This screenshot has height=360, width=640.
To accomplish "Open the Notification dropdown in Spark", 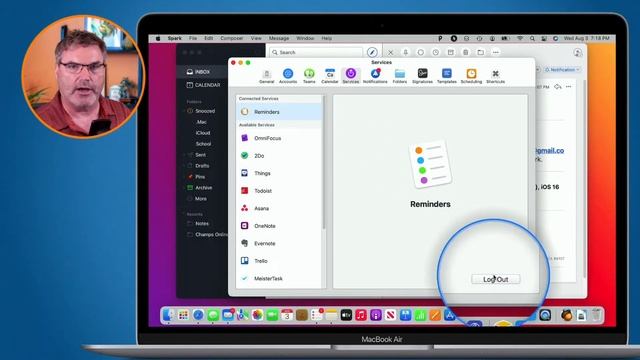I will (x=562, y=70).
